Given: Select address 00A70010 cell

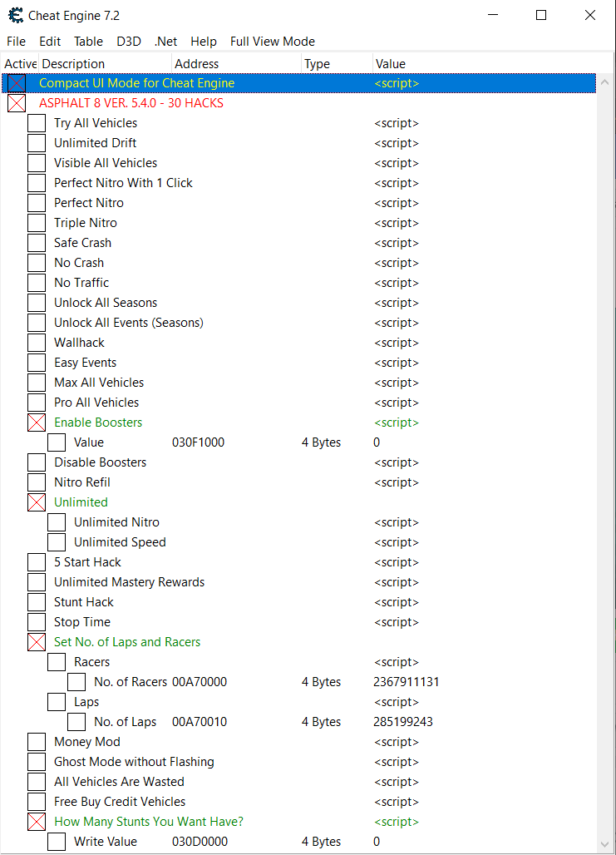Looking at the screenshot, I should coord(200,722).
